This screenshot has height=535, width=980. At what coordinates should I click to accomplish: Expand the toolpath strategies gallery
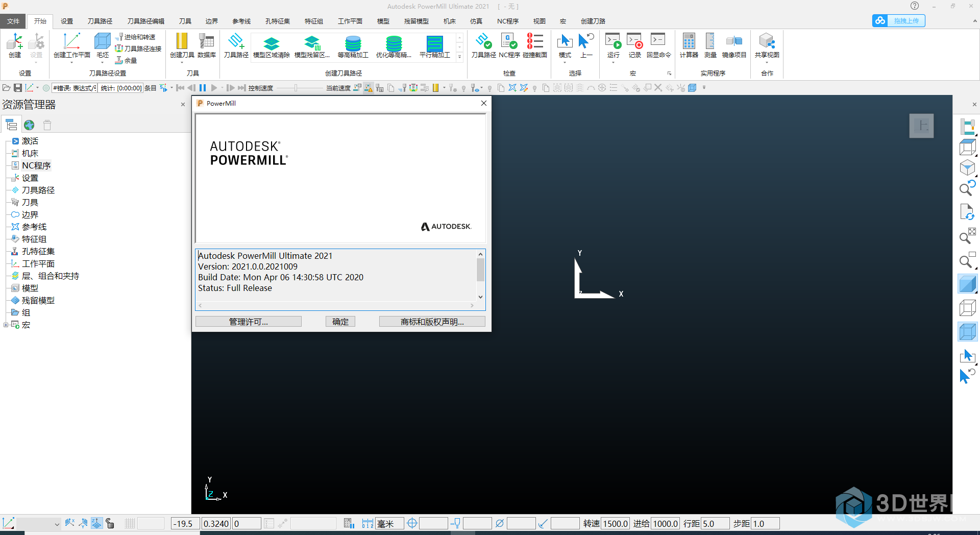tap(460, 58)
